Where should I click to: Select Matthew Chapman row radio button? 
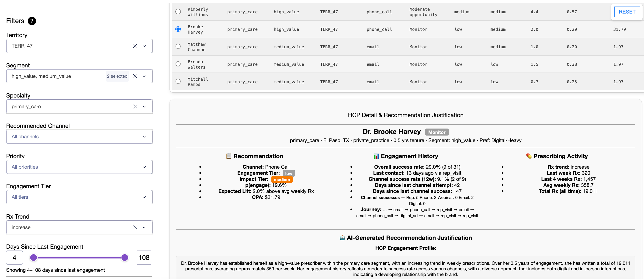click(178, 47)
